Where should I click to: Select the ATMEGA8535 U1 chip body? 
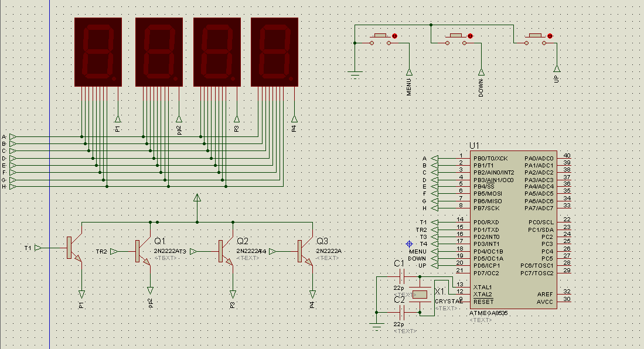coord(513,230)
